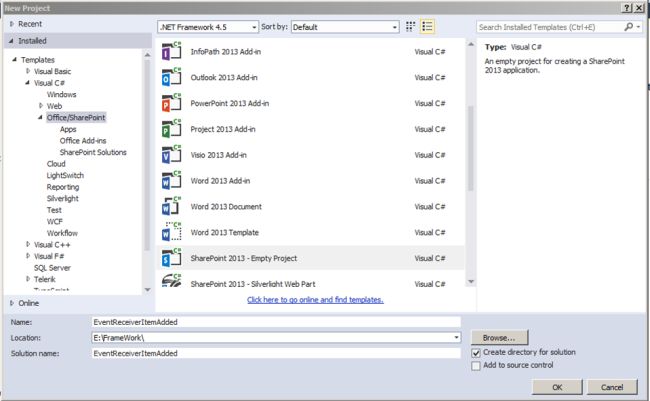Select the Apps category under Office/SharePoint
This screenshot has height=401, width=650.
point(68,129)
